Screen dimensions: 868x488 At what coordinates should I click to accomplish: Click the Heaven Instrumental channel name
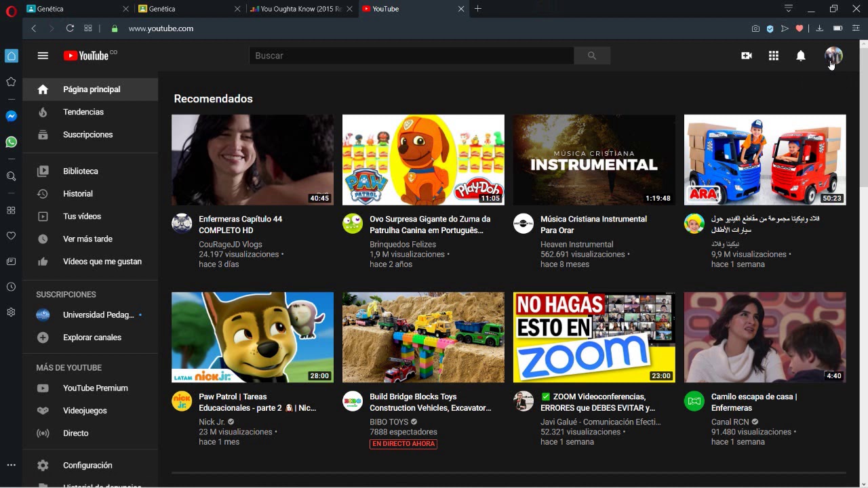pyautogui.click(x=576, y=245)
